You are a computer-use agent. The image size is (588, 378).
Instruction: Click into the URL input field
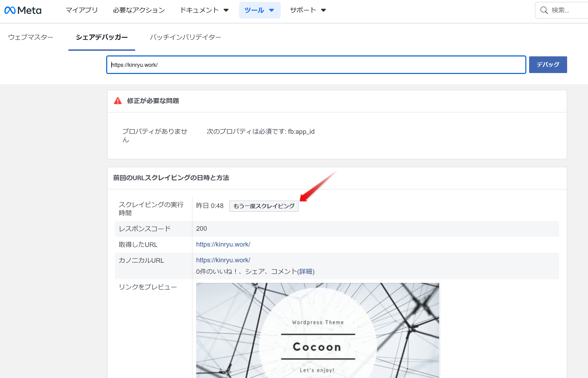coord(316,65)
